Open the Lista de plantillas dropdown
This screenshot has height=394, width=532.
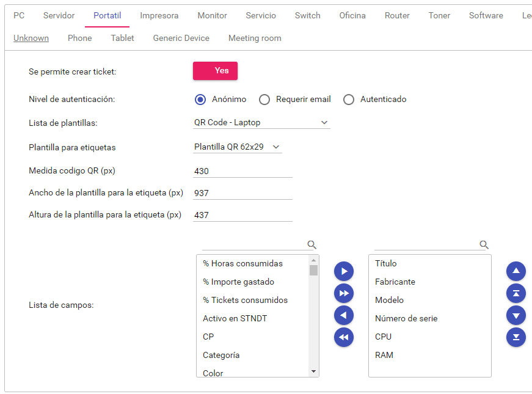point(261,123)
